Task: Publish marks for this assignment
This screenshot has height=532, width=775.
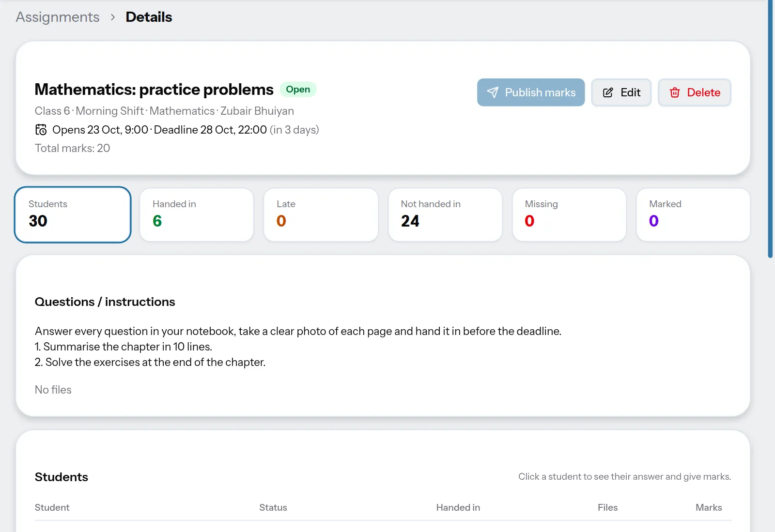Action: [531, 92]
